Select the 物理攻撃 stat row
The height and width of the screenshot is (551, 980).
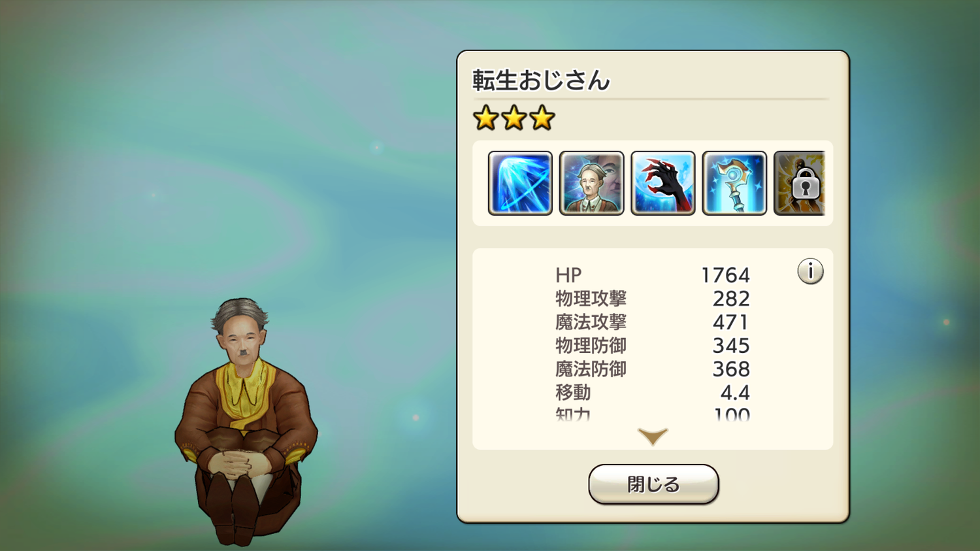653,299
